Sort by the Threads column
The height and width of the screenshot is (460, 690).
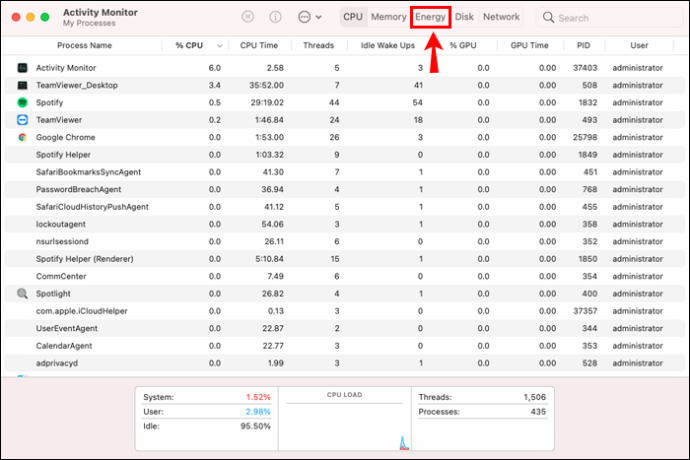[318, 45]
